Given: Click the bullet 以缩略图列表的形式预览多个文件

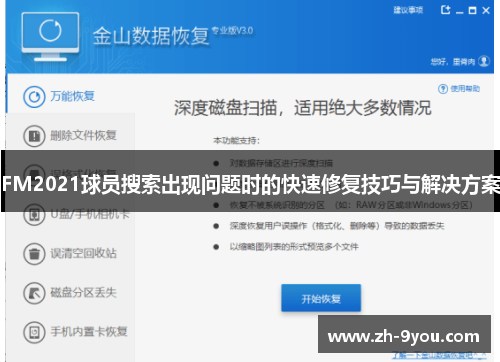Looking at the screenshot, I should click(x=294, y=247).
